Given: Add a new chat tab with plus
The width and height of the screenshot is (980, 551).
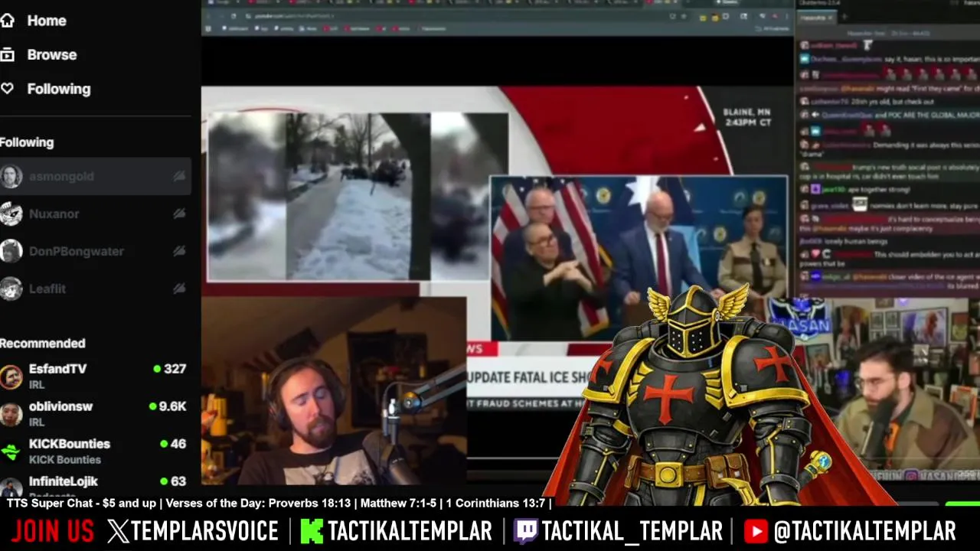Looking at the screenshot, I should pos(844,17).
